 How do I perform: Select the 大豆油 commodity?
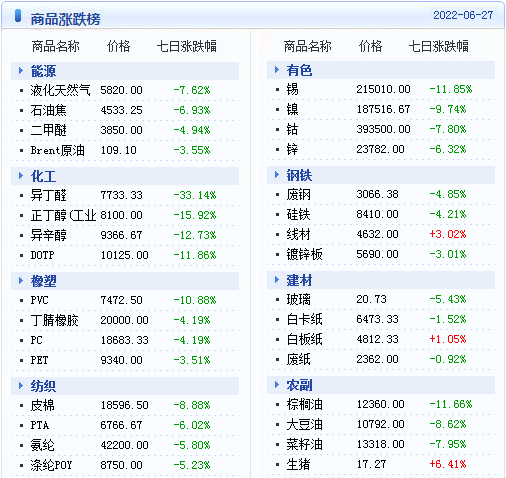click(304, 424)
